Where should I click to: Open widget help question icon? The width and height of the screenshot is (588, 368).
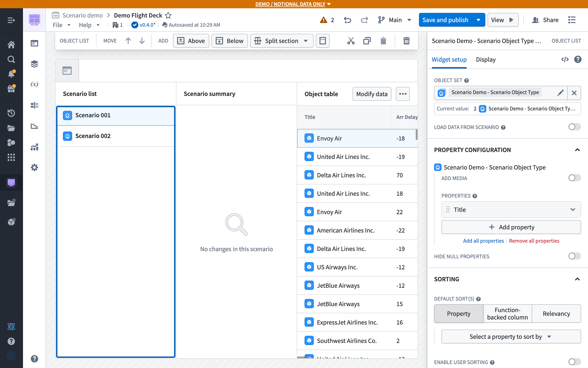click(578, 59)
